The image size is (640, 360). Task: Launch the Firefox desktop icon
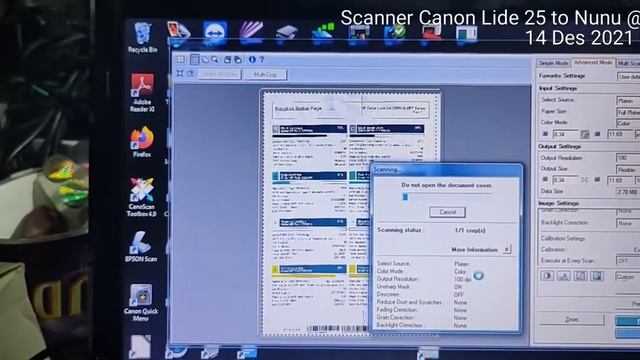[142, 142]
